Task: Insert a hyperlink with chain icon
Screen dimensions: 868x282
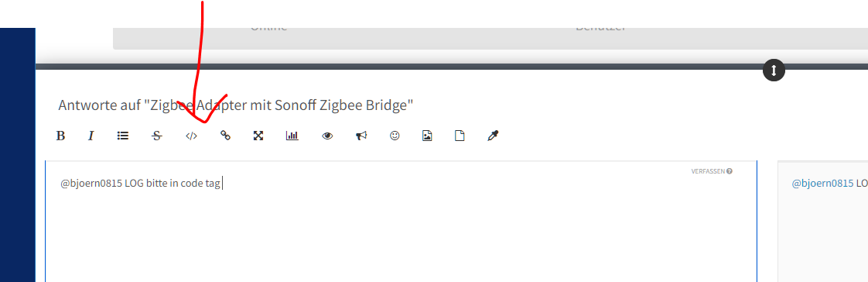Action: click(225, 135)
